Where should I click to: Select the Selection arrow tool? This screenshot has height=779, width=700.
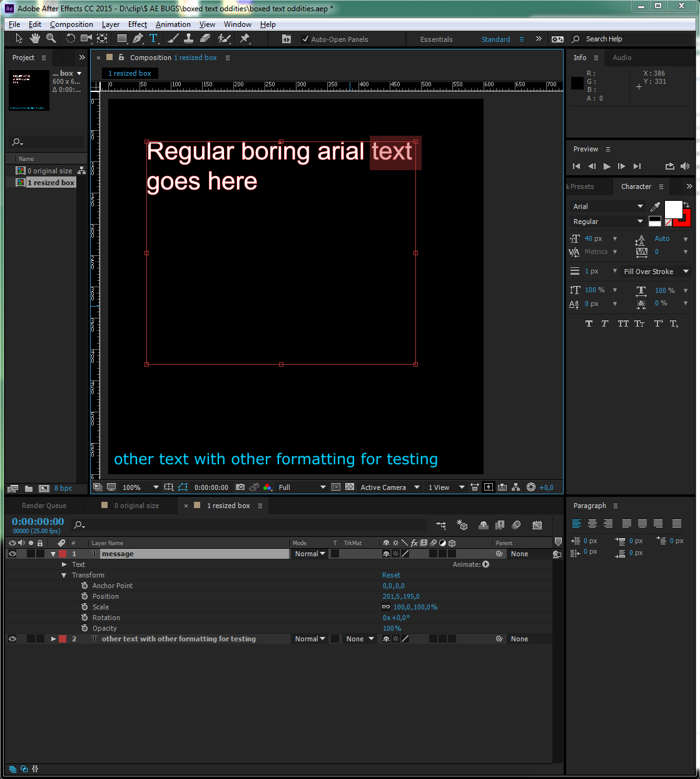(x=19, y=39)
